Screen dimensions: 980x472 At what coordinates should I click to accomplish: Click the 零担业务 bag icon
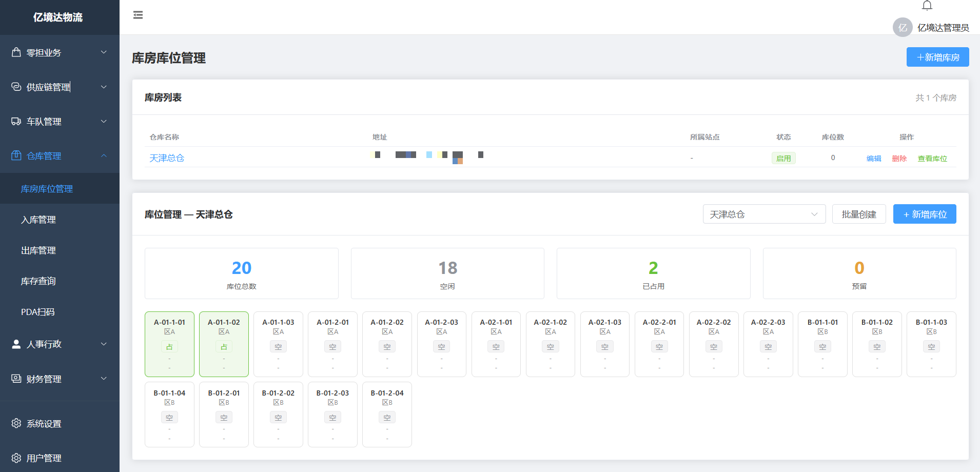(x=16, y=52)
